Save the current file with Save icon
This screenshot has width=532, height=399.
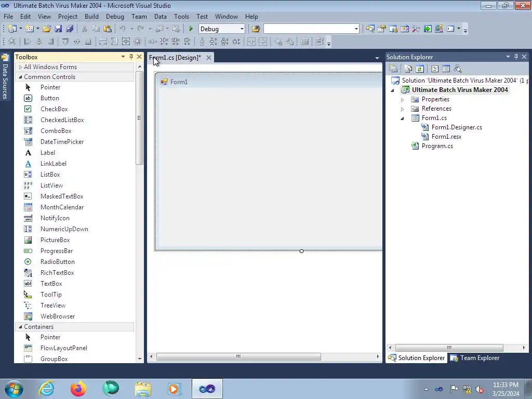pos(58,29)
